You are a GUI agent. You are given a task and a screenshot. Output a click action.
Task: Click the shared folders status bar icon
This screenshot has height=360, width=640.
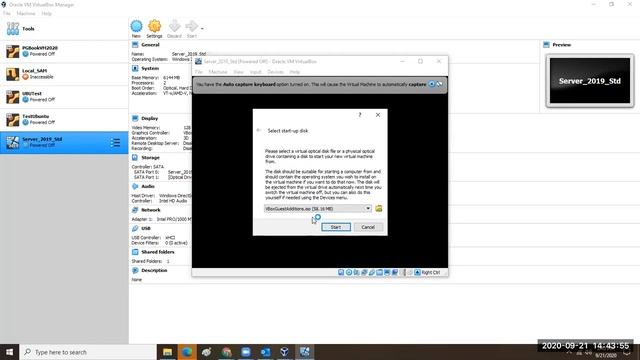pos(380,272)
